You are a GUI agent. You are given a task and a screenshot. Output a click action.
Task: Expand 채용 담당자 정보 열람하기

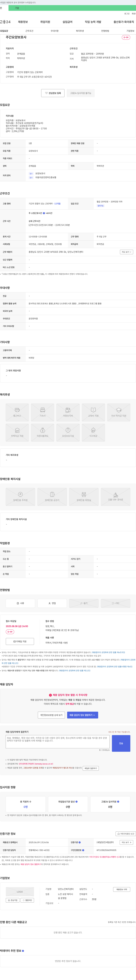(83, 715)
